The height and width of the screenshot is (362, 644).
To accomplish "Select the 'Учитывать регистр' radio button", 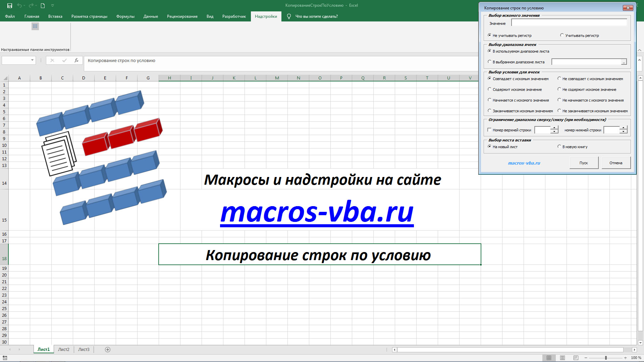I will [x=562, y=35].
